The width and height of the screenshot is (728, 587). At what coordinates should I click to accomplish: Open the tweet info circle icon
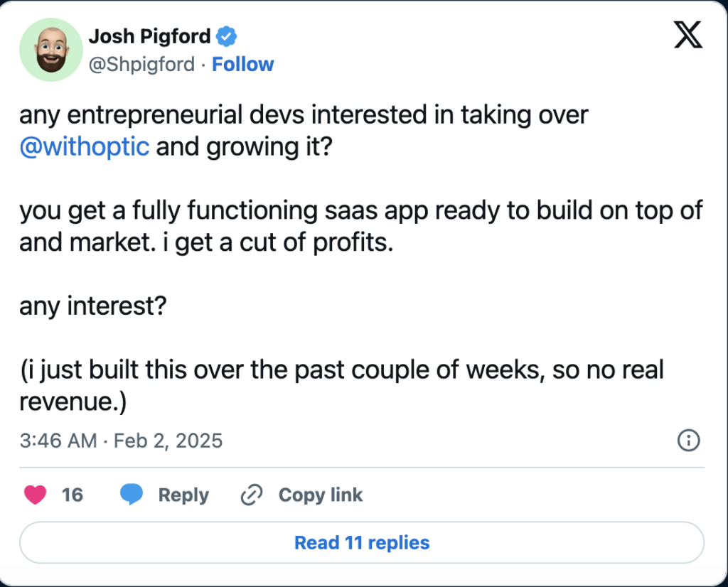pos(688,440)
